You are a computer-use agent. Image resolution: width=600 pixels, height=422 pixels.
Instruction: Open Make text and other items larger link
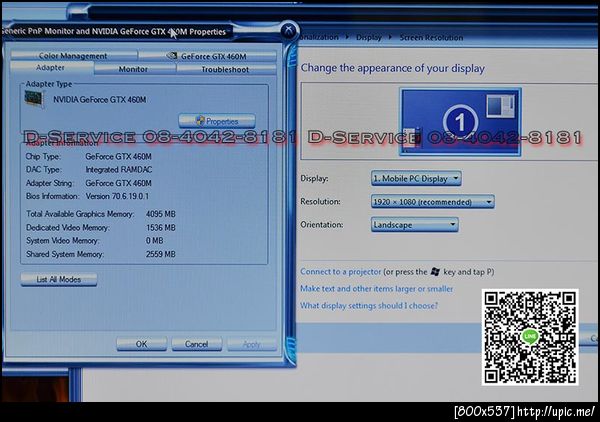tap(377, 288)
